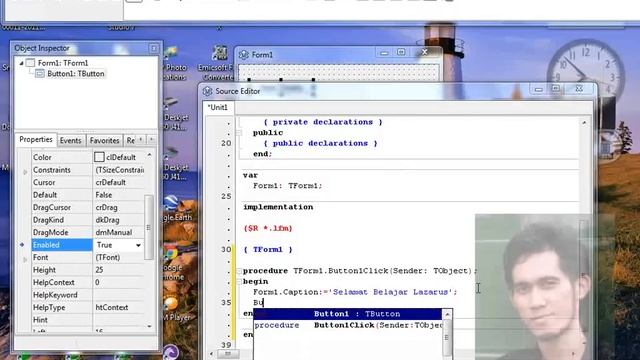Select procedure Button1Click completion entry
This screenshot has height=360, width=640.
347,325
